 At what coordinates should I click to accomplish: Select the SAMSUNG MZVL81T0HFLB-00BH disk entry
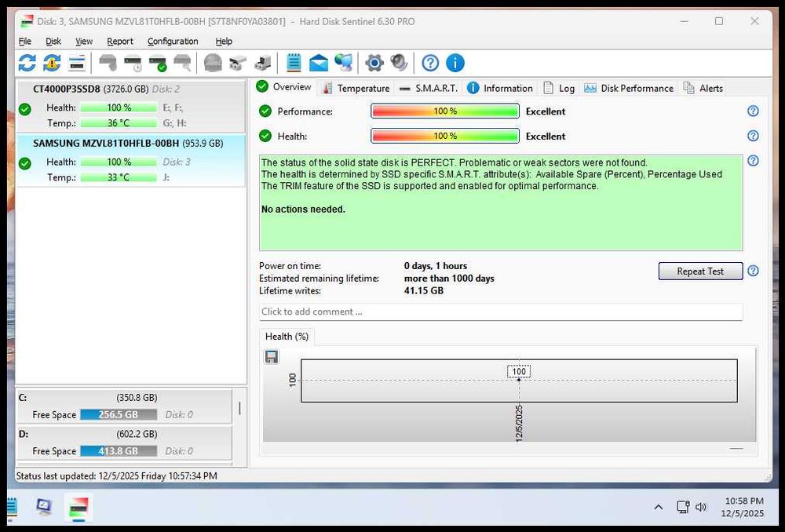(x=131, y=160)
